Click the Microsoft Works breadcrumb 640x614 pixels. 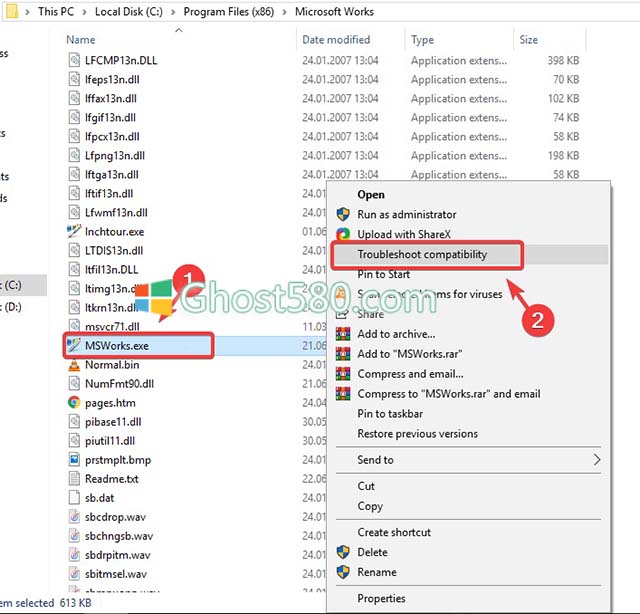click(334, 11)
